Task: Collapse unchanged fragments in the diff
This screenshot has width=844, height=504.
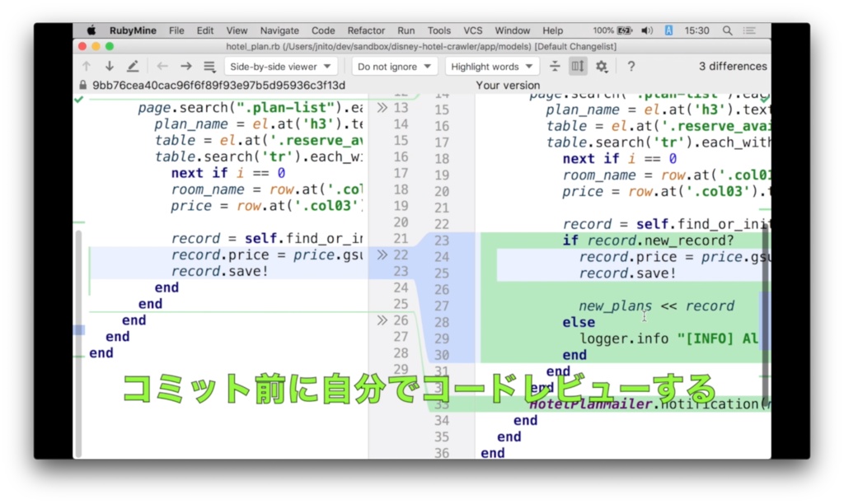Action: (555, 66)
